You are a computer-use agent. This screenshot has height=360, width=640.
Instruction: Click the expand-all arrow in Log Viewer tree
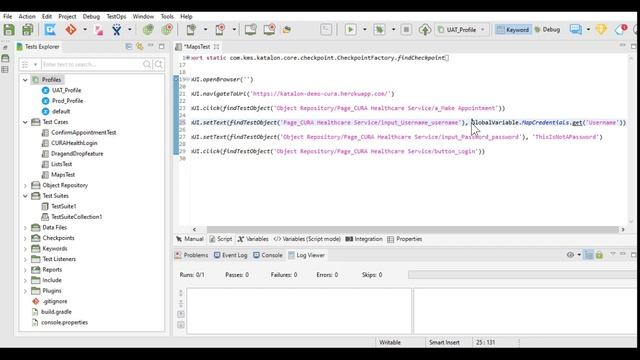(x=181, y=293)
